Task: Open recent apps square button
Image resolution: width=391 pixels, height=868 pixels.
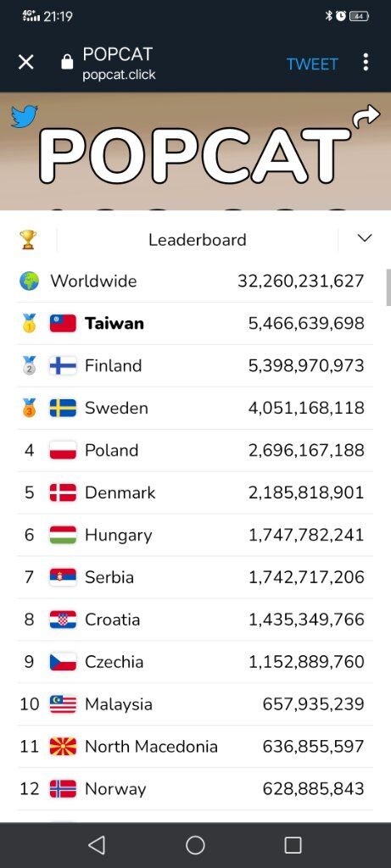Action: 293,845
